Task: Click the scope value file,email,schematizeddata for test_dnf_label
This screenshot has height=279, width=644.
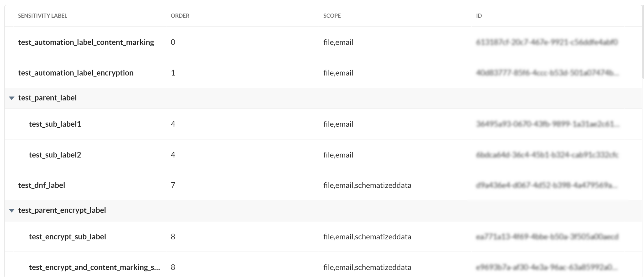Action: coord(367,185)
